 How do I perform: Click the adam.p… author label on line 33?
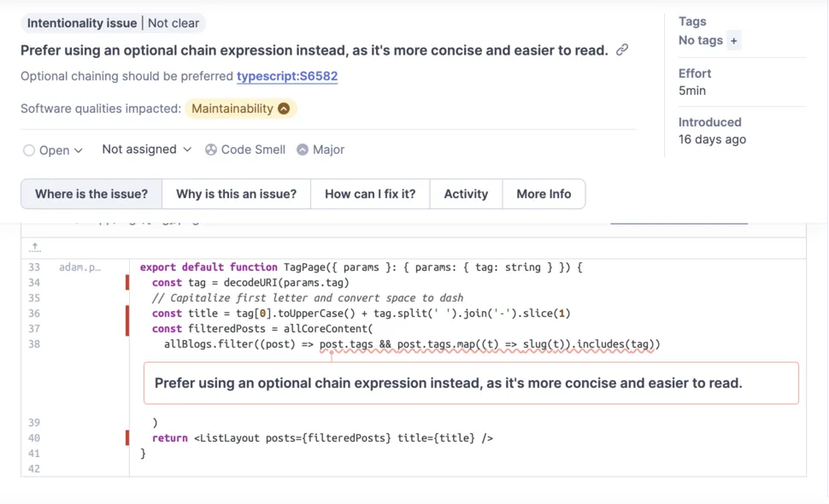(79, 267)
